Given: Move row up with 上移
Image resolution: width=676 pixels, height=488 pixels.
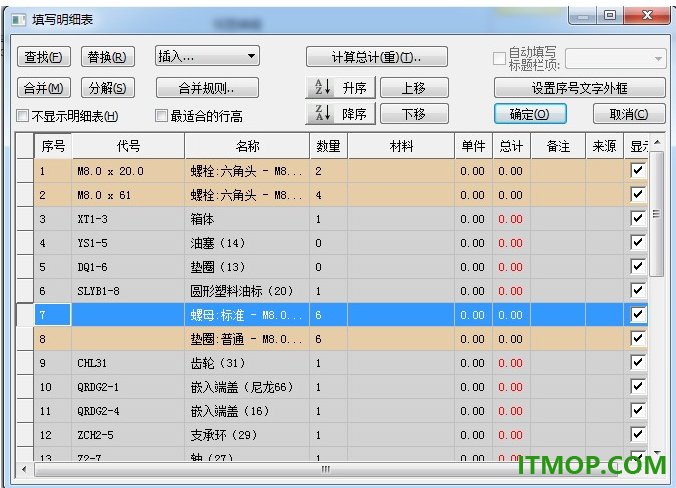Looking at the screenshot, I should pos(414,88).
